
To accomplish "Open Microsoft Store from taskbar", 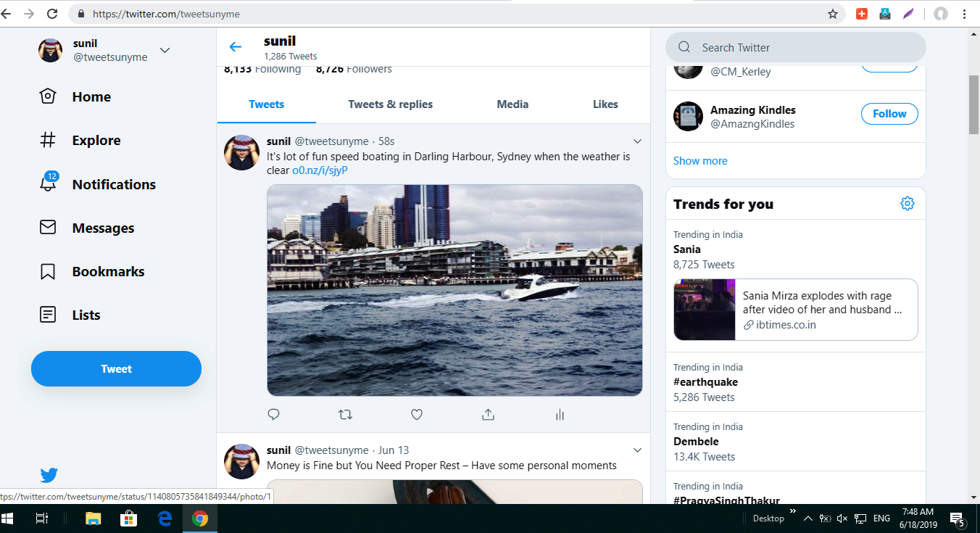I will click(129, 518).
